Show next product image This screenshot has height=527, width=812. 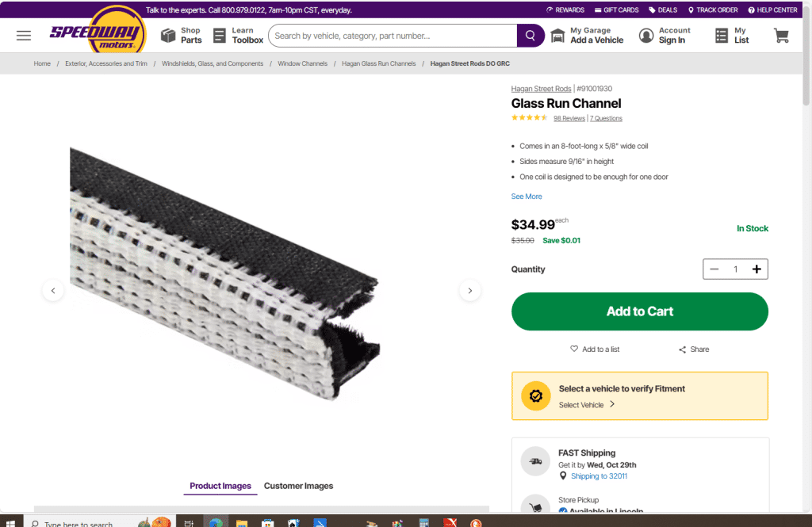pyautogui.click(x=469, y=291)
